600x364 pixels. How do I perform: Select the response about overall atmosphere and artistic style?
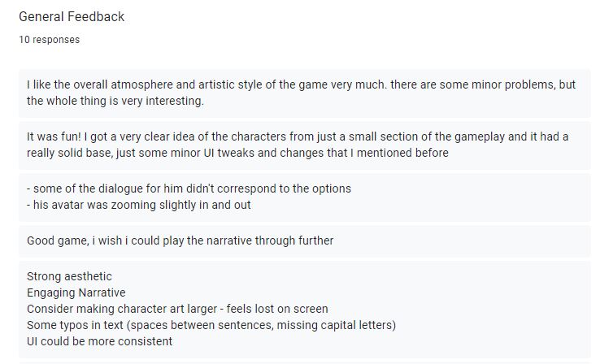tap(305, 93)
